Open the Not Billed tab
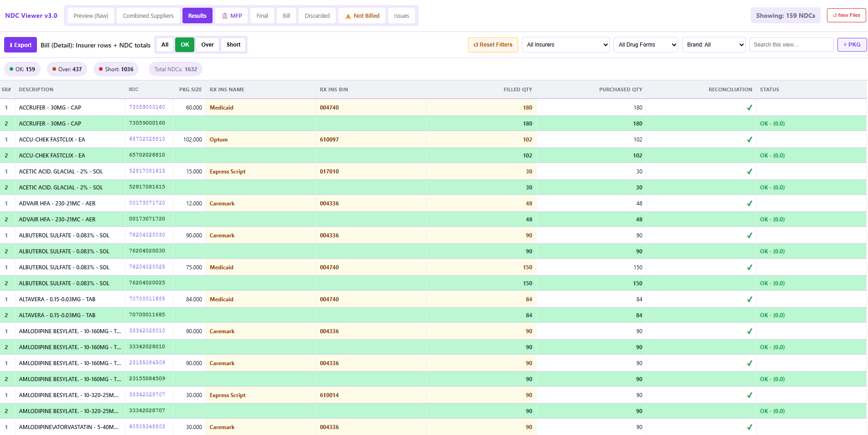Screen dimensions: 868x435 coord(362,16)
